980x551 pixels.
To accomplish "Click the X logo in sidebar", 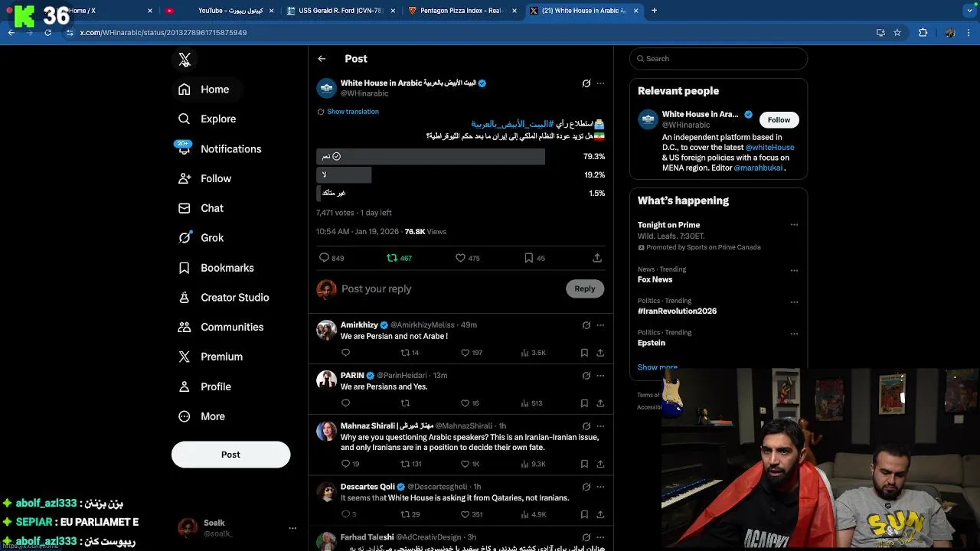I will pos(185,60).
